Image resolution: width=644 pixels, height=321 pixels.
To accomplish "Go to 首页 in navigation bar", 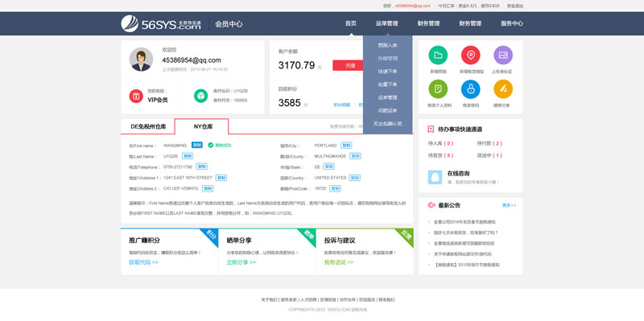I will point(351,23).
